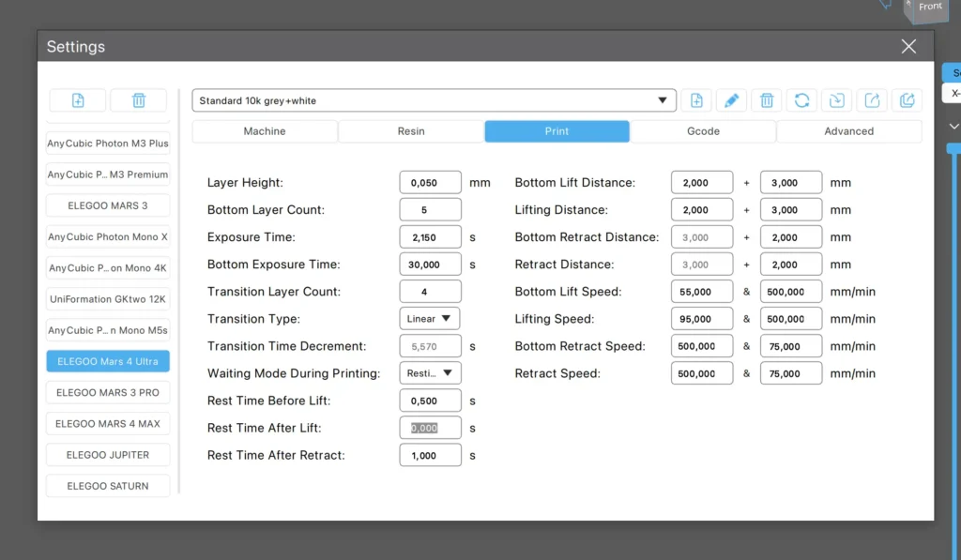Switch to the Resin tab

(411, 131)
